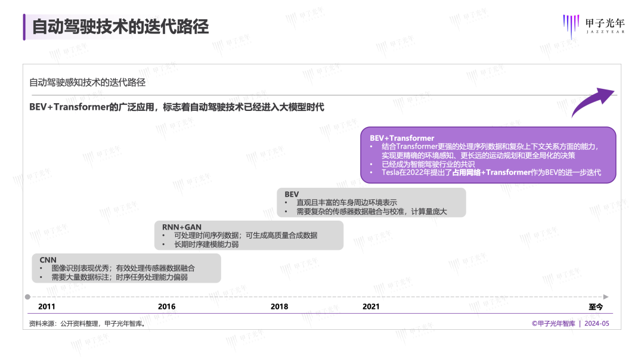Image resolution: width=644 pixels, height=362 pixels.
Task: Click the 至今 label at timeline end
Action: [596, 307]
